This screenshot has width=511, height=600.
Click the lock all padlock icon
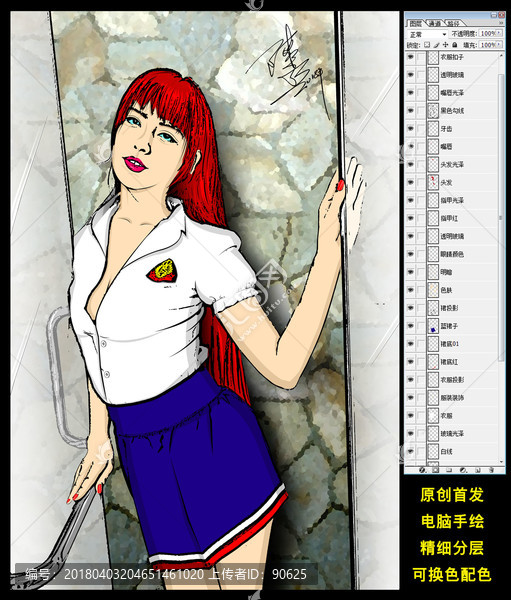coord(454,45)
